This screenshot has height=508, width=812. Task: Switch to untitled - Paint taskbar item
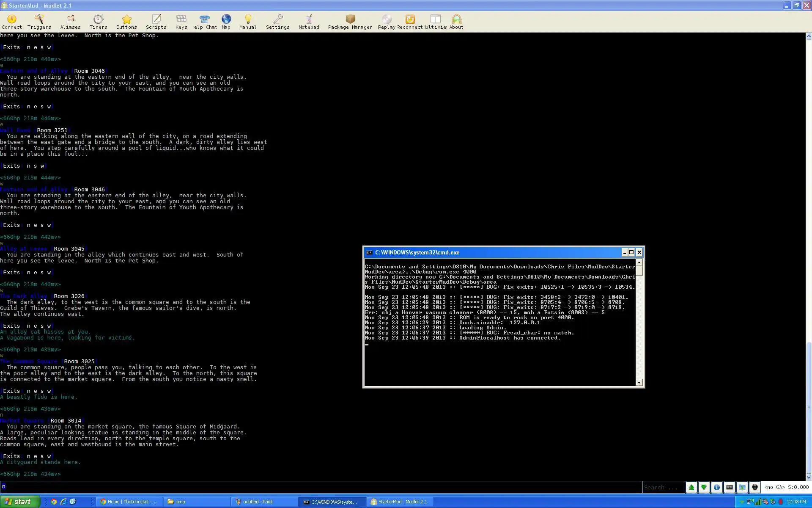(264, 502)
